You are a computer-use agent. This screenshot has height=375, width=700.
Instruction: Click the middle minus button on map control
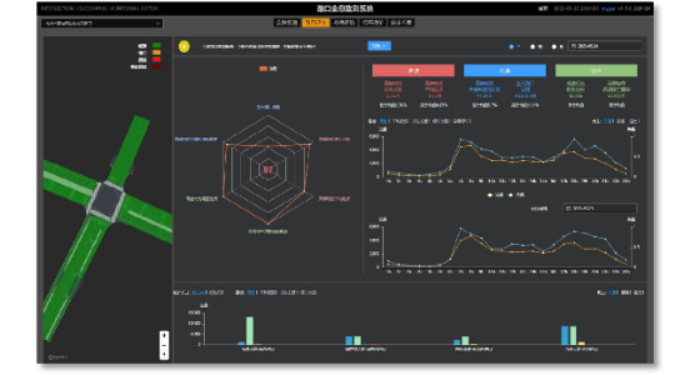164,346
